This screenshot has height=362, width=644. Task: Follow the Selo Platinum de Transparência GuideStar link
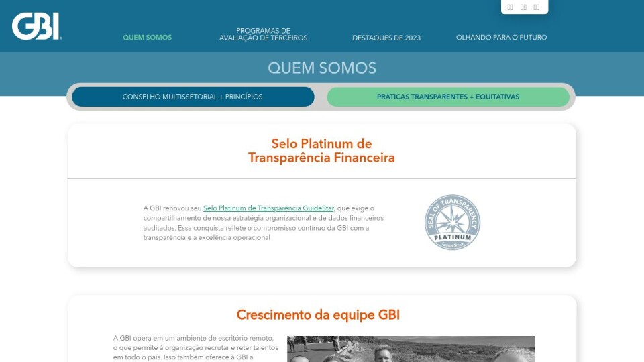[268, 208]
